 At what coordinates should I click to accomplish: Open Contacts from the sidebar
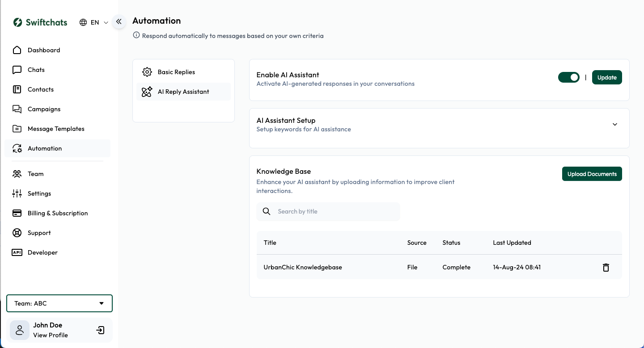coord(41,89)
